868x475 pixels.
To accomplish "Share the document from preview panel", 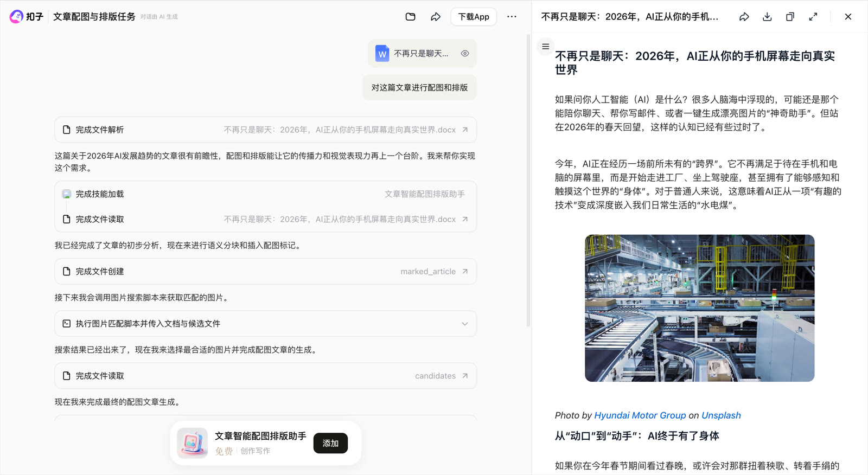I will click(x=744, y=17).
